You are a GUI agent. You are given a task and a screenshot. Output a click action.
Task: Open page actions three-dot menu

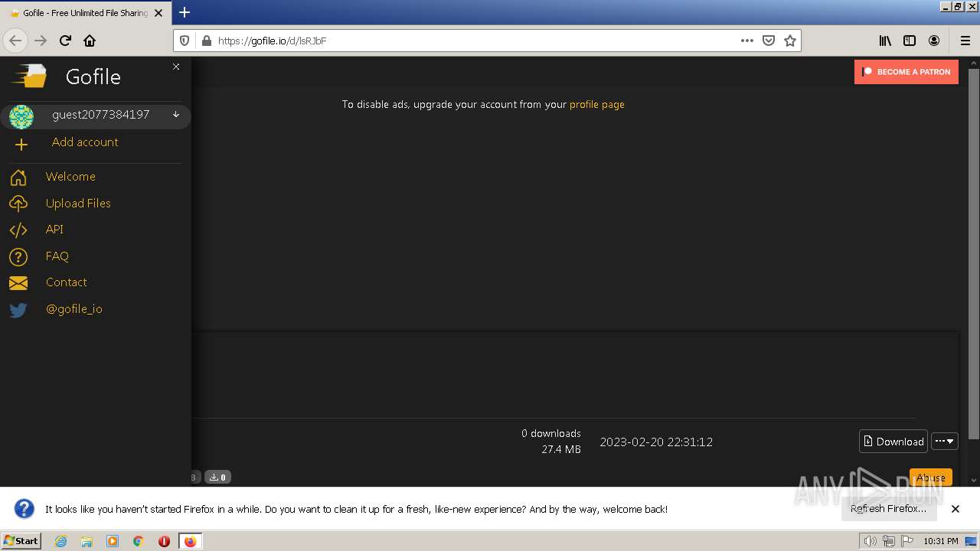click(x=747, y=41)
